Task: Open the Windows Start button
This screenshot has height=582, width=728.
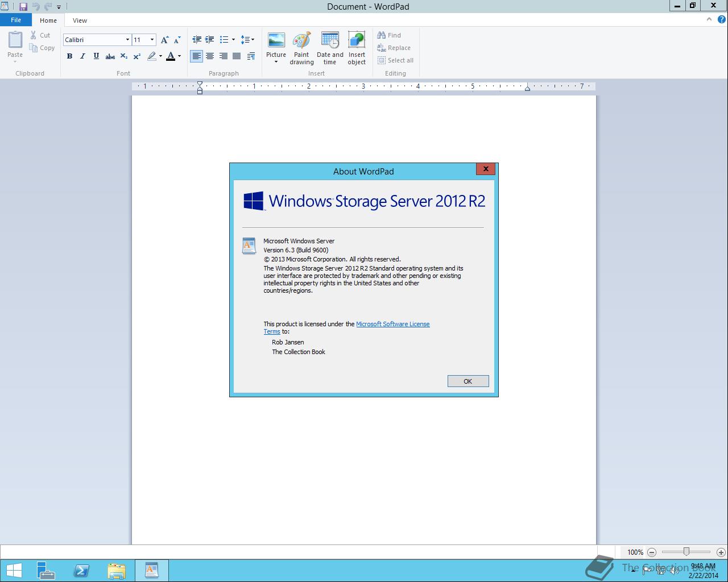Action: [14, 571]
